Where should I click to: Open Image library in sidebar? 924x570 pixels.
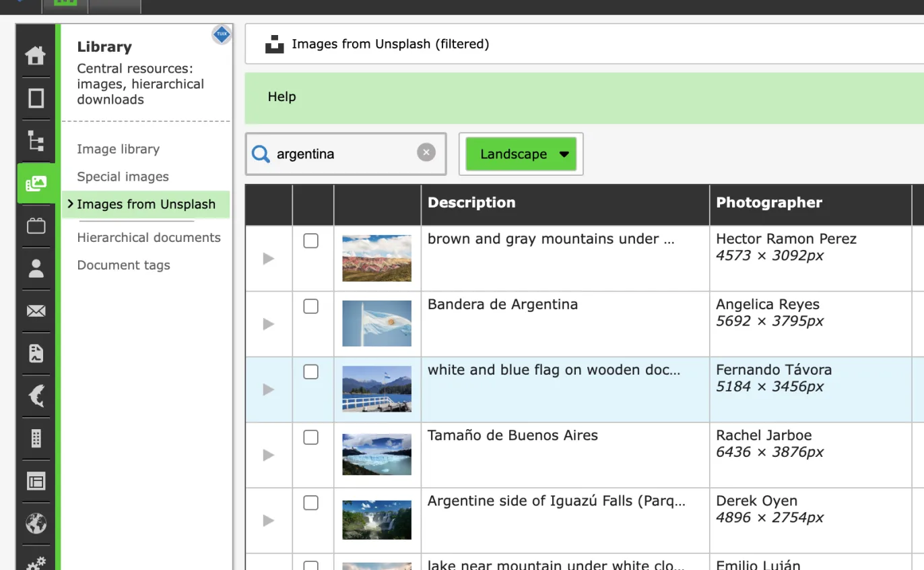pos(118,149)
